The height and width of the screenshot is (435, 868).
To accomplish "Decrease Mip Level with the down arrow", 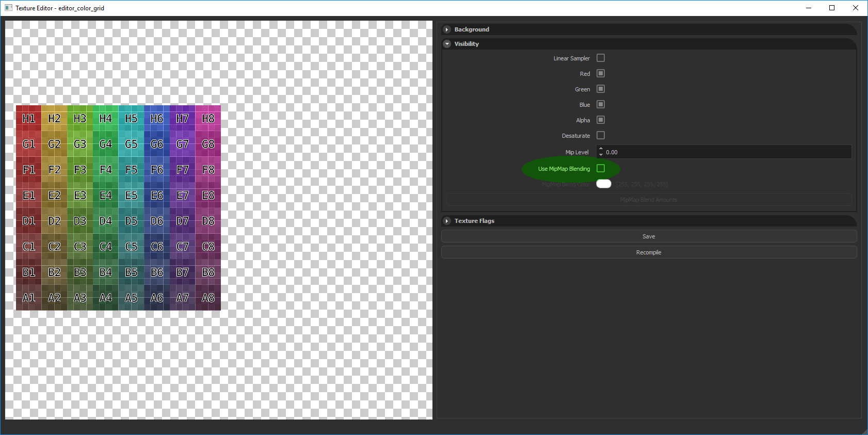I will [601, 155].
